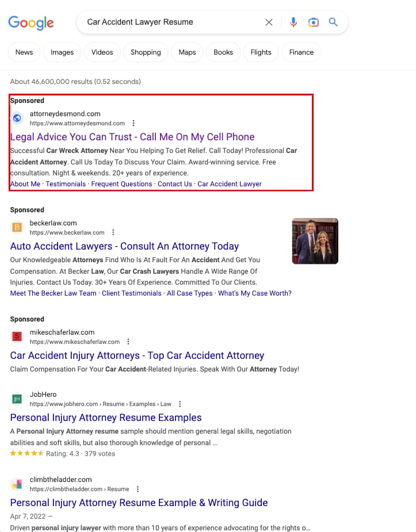416x532 pixels.
Task: Click the attorneydesmond.com site name
Action: (x=65, y=114)
